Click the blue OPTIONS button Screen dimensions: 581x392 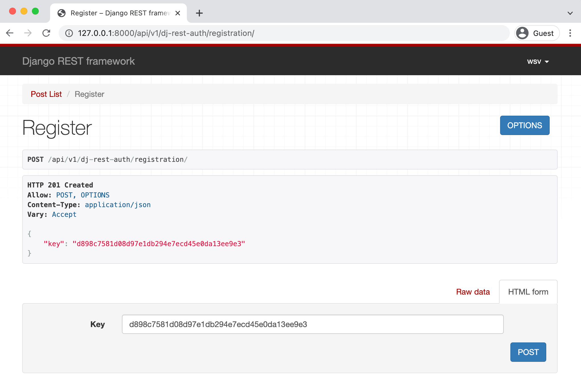pyautogui.click(x=525, y=125)
